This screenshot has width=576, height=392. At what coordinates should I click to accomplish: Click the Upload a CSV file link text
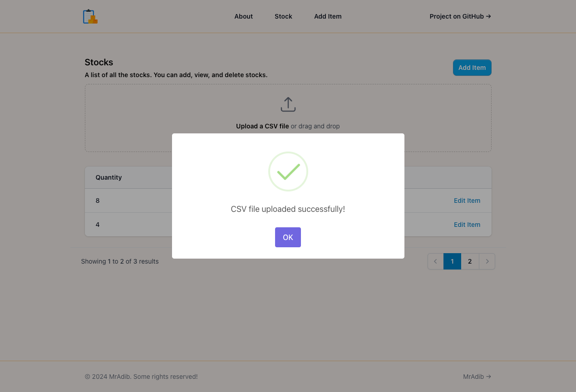(x=262, y=126)
